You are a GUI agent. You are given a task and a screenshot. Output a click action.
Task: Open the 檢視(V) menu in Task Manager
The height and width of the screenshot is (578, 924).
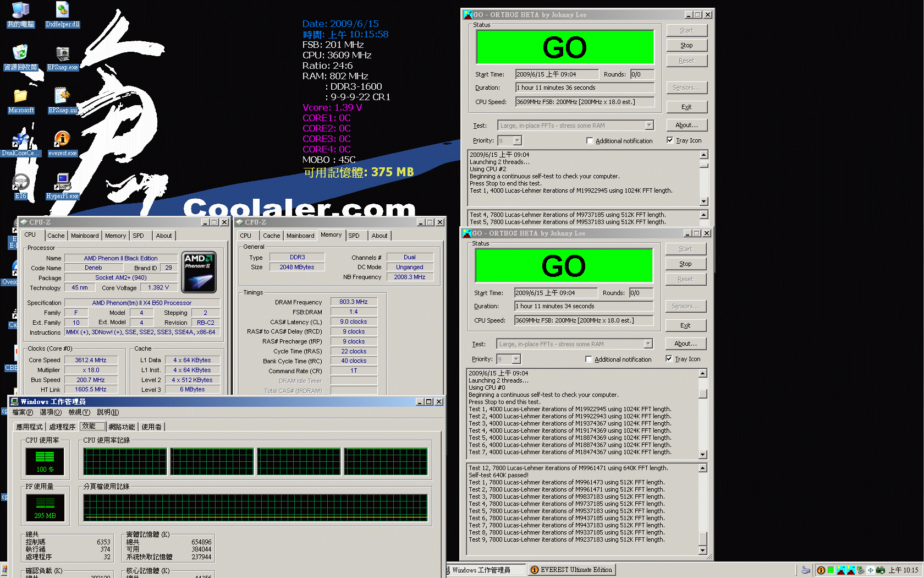79,412
